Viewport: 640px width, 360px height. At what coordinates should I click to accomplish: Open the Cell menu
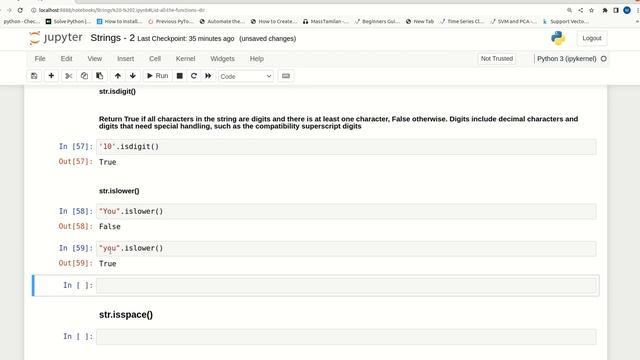click(x=155, y=59)
